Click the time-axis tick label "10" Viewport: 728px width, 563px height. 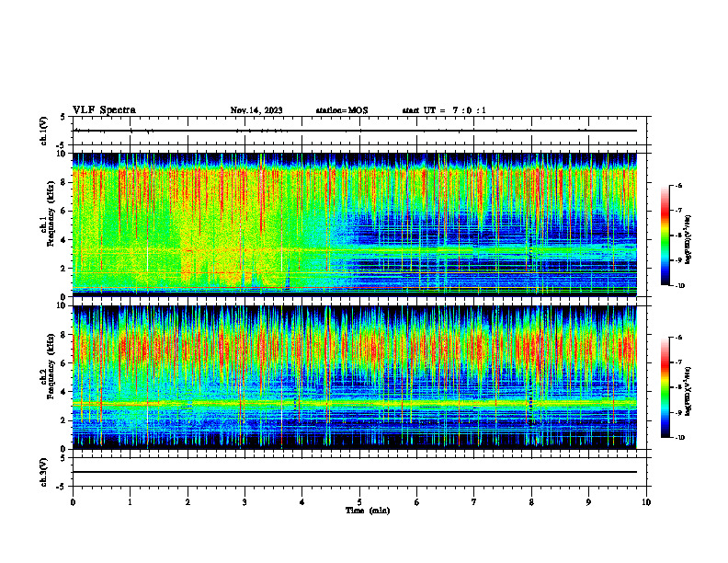(646, 502)
